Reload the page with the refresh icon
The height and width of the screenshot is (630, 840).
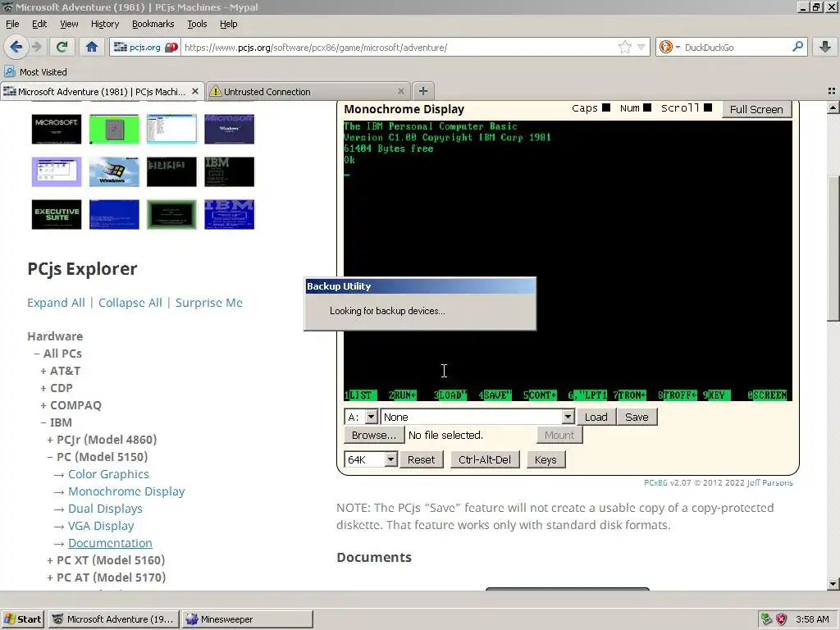tap(62, 47)
